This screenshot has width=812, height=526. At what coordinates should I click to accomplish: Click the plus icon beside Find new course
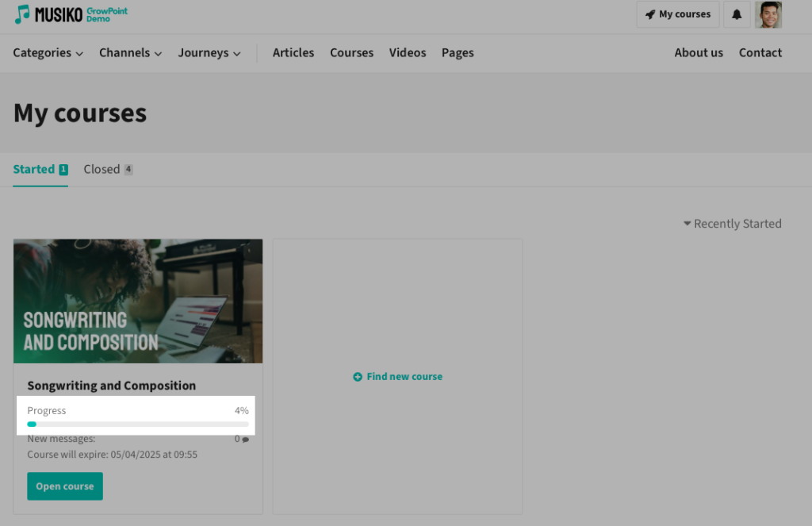pyautogui.click(x=358, y=377)
